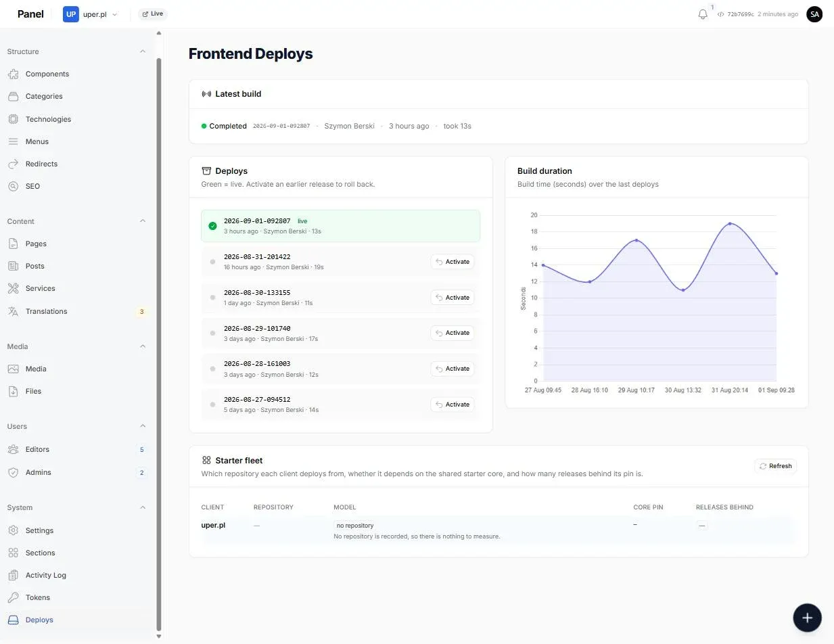Click the Posts newspaper icon

tap(13, 266)
